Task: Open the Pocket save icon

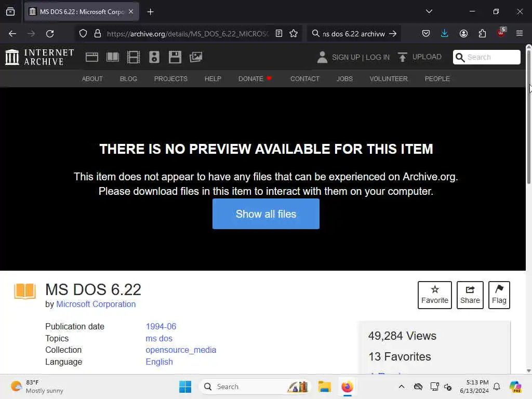Action: 426,34
